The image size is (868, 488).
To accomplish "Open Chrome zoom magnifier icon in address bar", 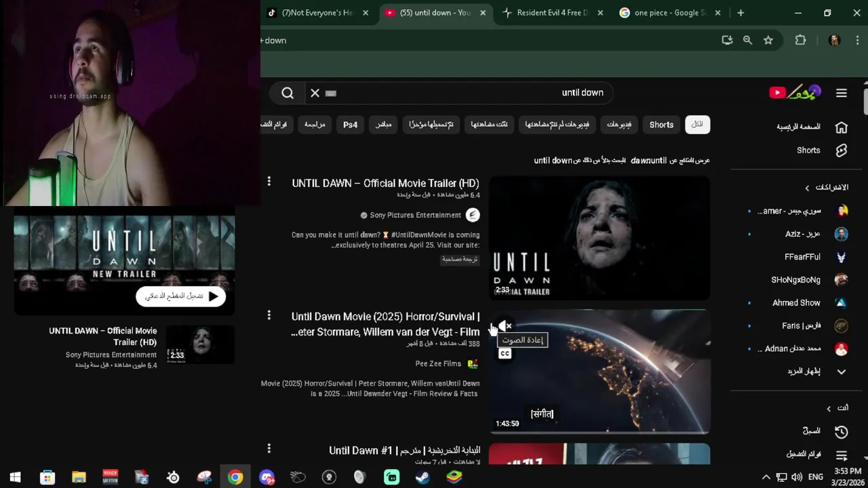I will pyautogui.click(x=747, y=41).
